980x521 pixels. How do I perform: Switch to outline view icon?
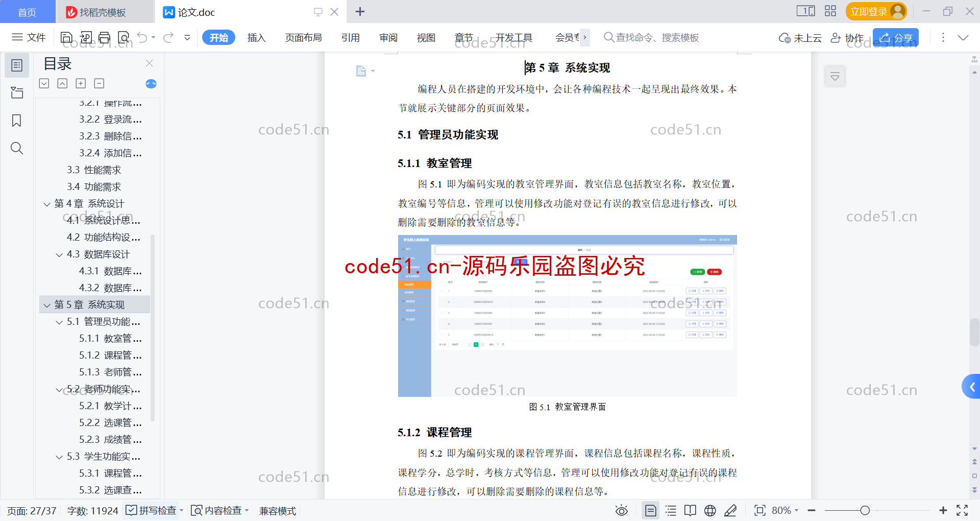tap(671, 510)
